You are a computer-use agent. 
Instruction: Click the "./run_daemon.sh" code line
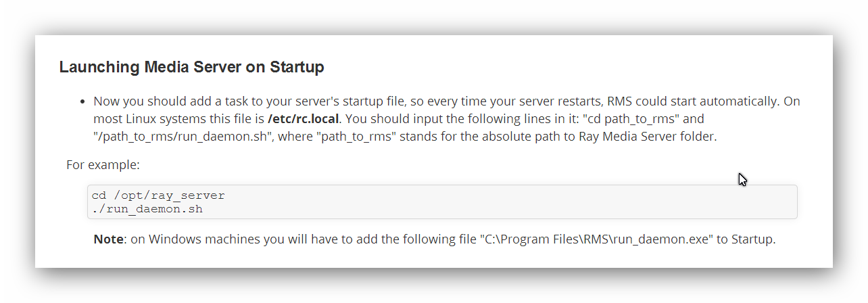(147, 209)
